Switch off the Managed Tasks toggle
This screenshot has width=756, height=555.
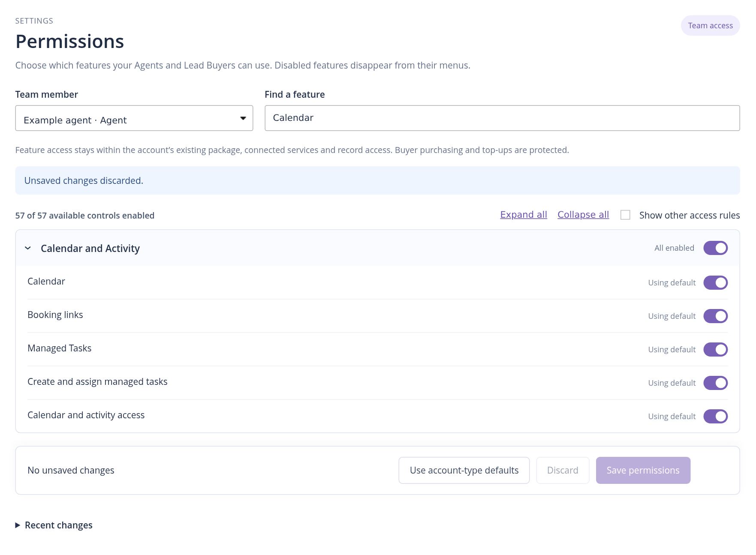point(715,350)
